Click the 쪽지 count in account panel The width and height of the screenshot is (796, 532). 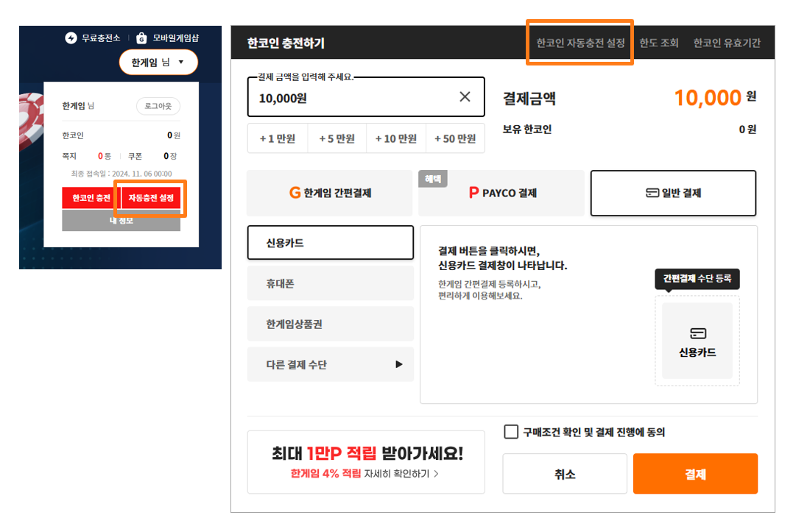point(104,156)
